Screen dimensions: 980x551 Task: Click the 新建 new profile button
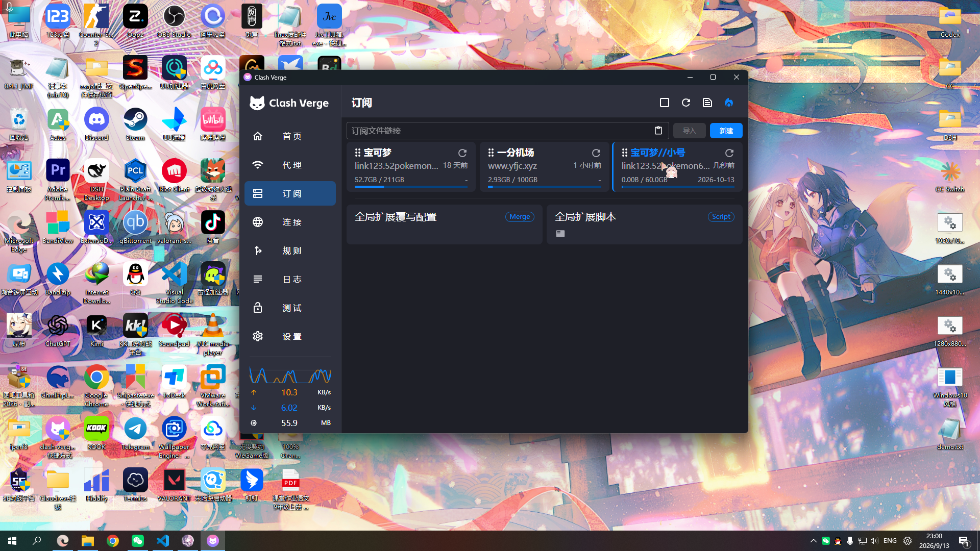point(726,131)
